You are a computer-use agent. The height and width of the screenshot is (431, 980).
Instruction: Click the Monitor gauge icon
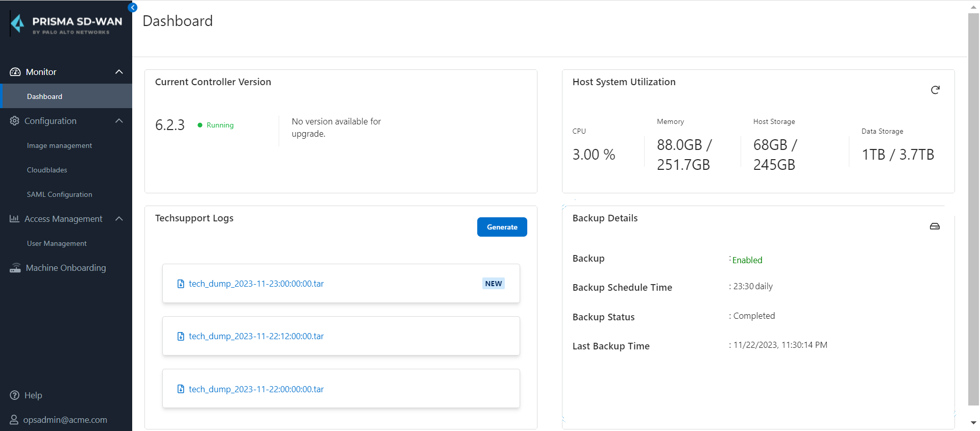pyautogui.click(x=15, y=72)
